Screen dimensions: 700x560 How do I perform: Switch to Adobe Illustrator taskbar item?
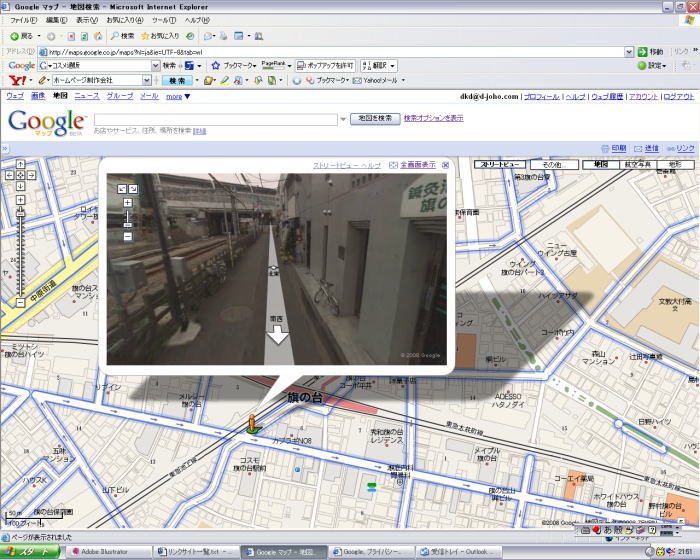pos(108,552)
